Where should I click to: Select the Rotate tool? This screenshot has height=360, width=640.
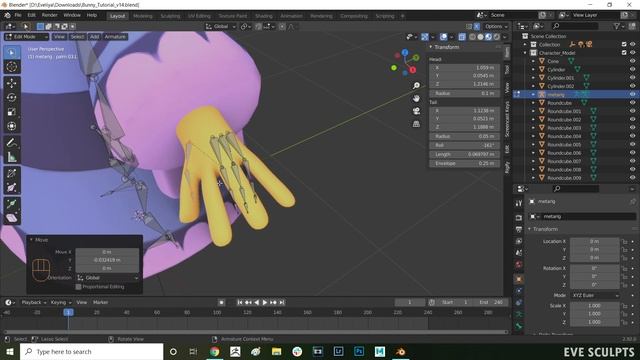click(x=11, y=97)
